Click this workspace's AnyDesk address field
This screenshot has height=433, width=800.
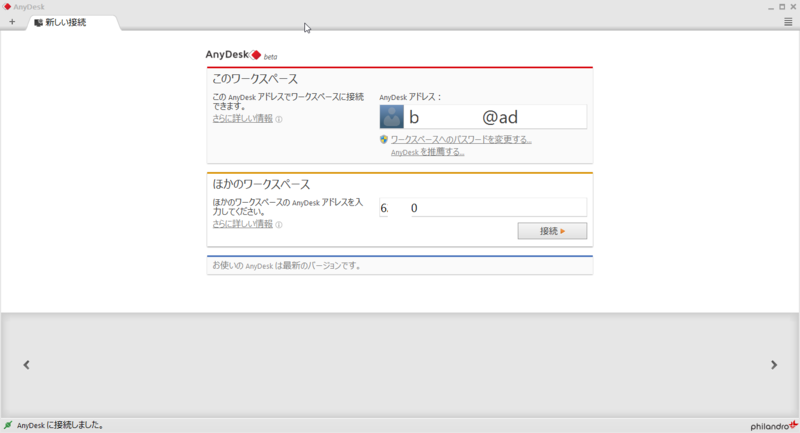(x=495, y=117)
